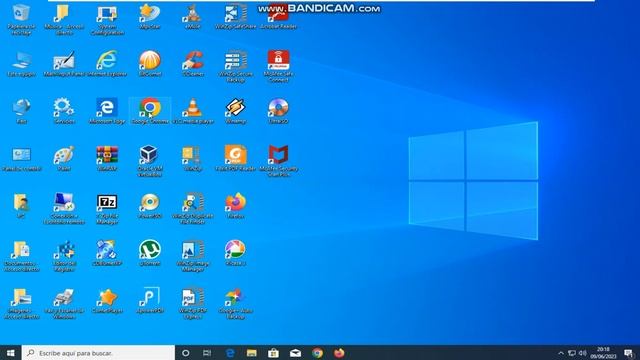
Task: Select the WinZip Secure Backup icon
Action: pos(236,67)
